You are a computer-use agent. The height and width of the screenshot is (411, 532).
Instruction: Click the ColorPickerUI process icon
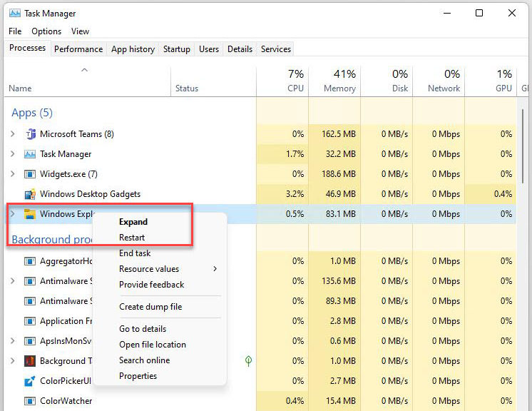click(x=30, y=381)
